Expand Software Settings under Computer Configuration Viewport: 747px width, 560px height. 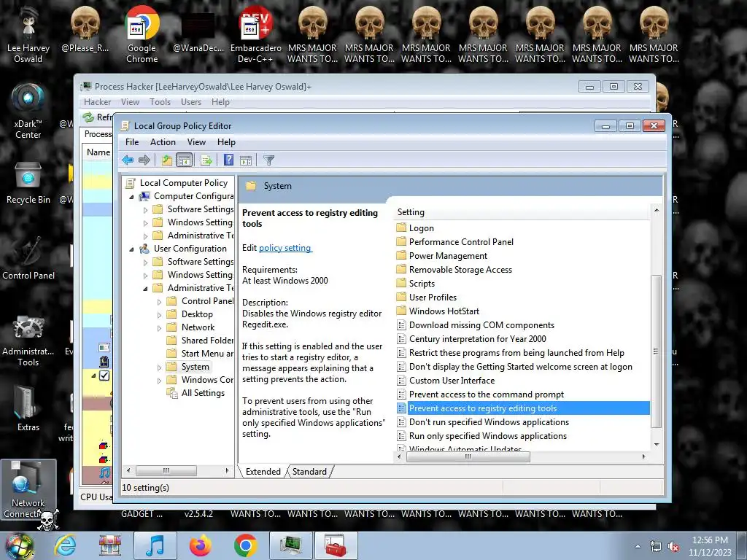coord(145,209)
